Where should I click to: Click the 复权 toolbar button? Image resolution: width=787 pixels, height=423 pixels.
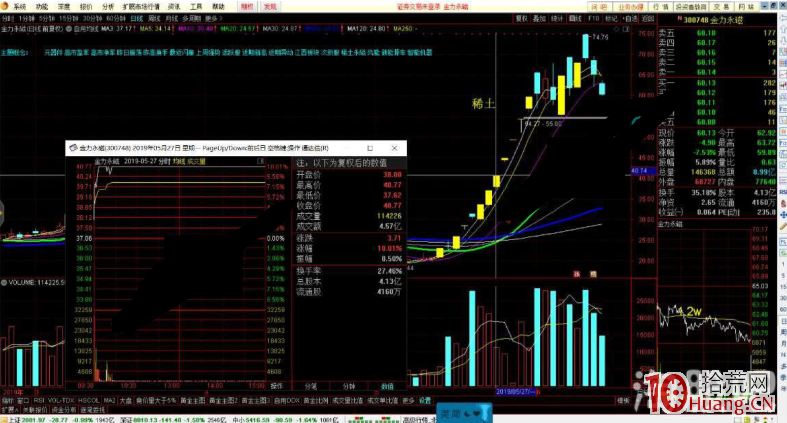click(521, 19)
